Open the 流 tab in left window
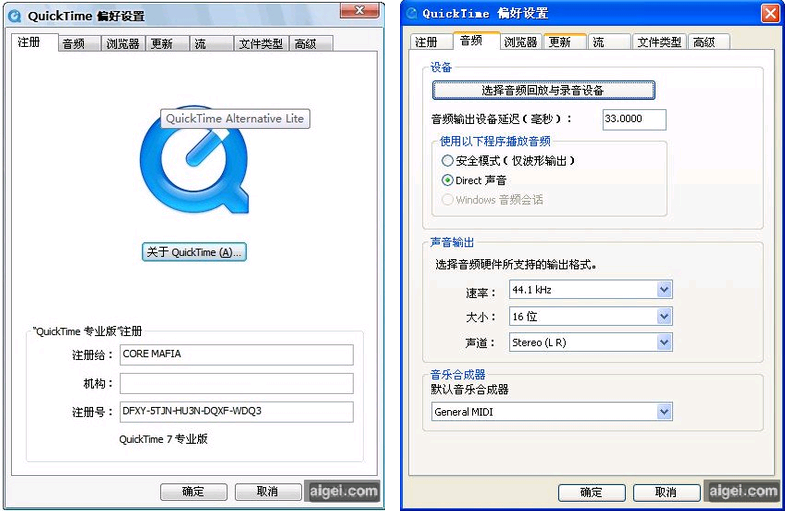800x511 pixels. [211, 44]
